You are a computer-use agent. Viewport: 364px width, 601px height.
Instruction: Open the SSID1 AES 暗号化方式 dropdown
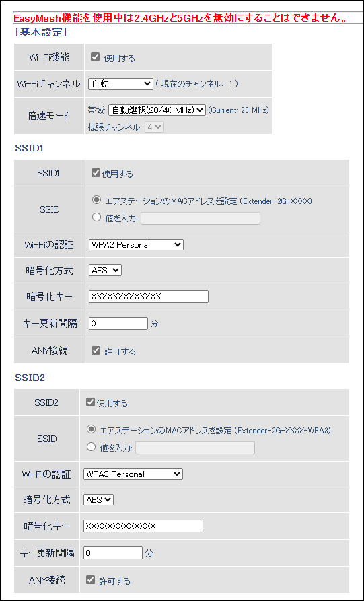(105, 271)
